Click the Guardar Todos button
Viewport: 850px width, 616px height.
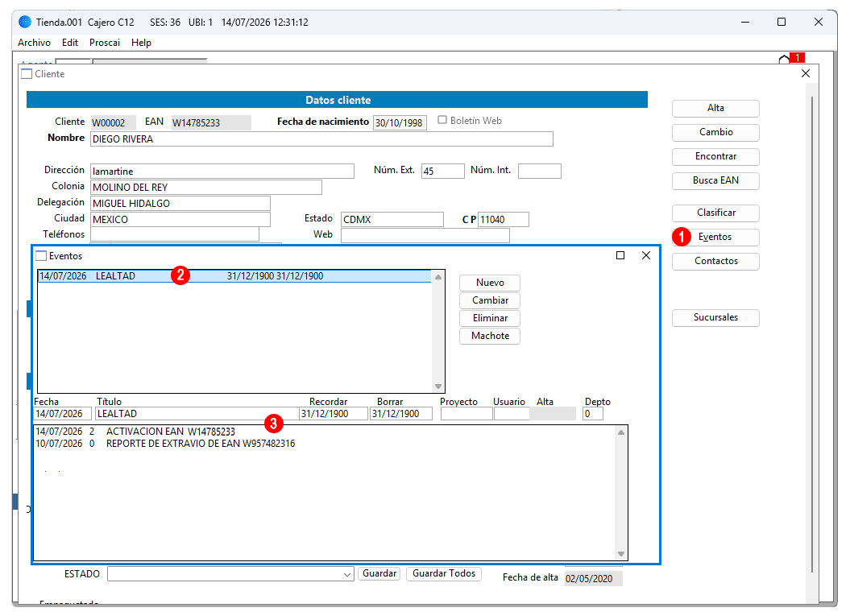tap(443, 573)
